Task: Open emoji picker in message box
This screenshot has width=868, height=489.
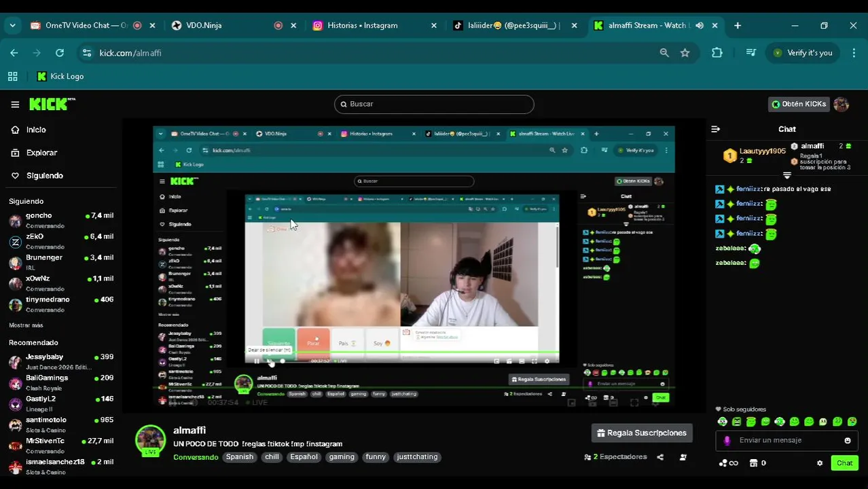Action: (x=847, y=440)
